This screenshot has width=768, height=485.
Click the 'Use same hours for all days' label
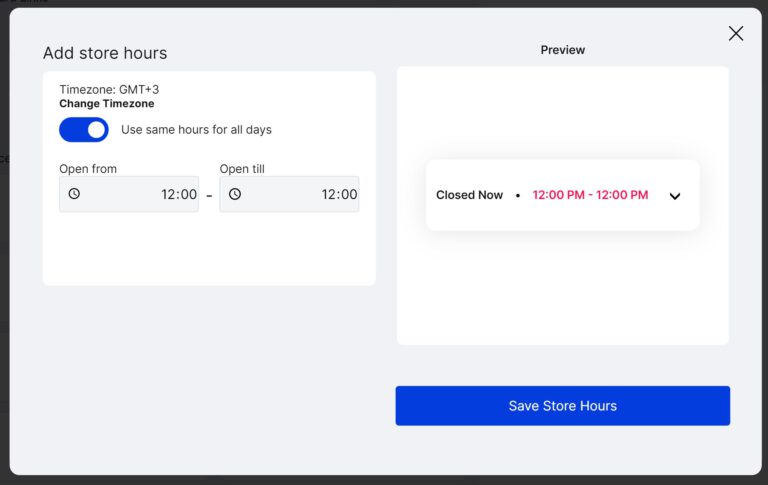[196, 129]
